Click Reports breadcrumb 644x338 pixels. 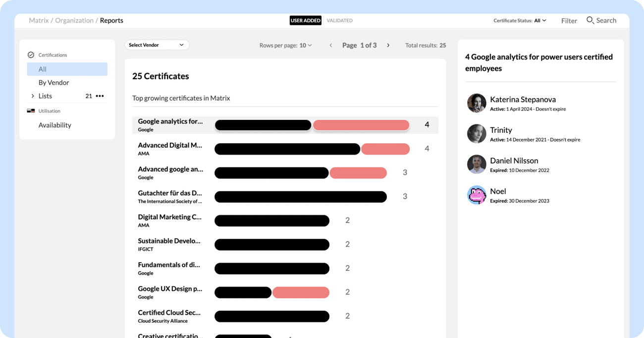coord(111,20)
